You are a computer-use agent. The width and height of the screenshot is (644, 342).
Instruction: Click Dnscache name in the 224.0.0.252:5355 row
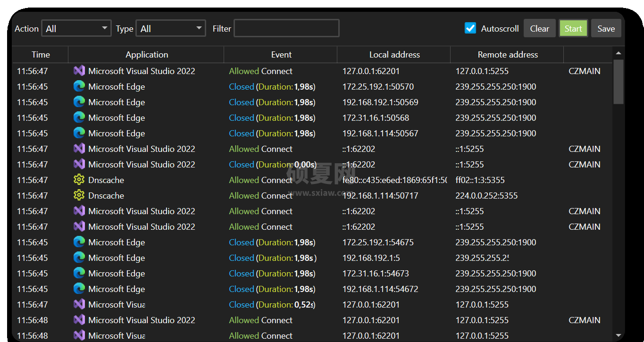point(106,196)
